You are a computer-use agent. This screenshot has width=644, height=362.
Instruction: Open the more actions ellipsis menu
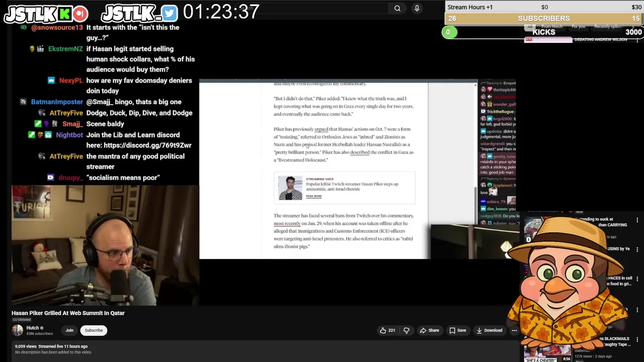[x=514, y=330]
